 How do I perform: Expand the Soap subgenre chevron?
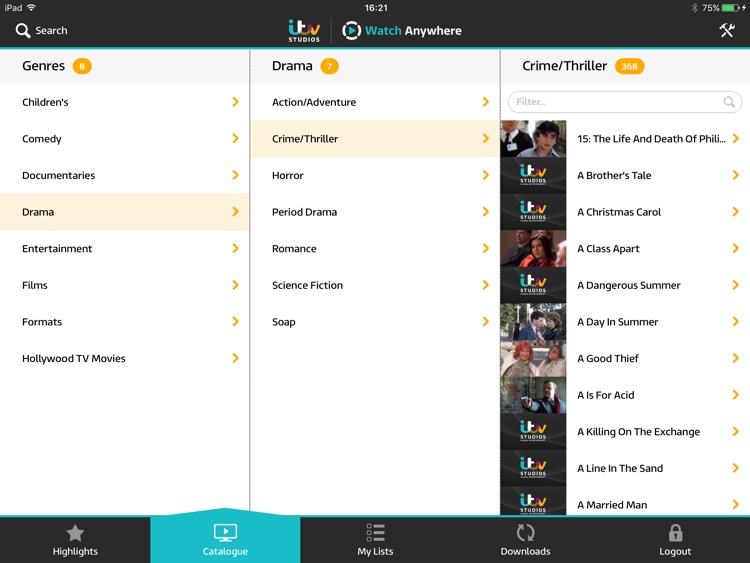click(x=485, y=321)
